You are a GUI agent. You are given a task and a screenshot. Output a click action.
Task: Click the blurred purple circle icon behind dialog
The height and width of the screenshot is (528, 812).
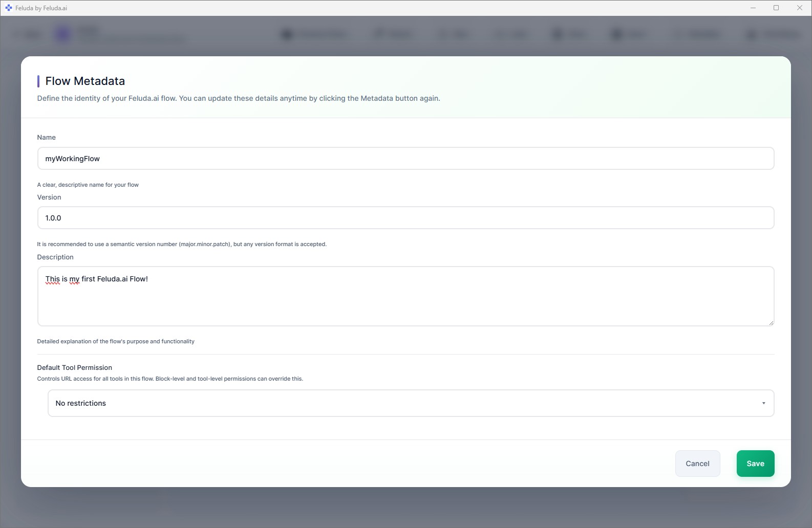pyautogui.click(x=63, y=34)
